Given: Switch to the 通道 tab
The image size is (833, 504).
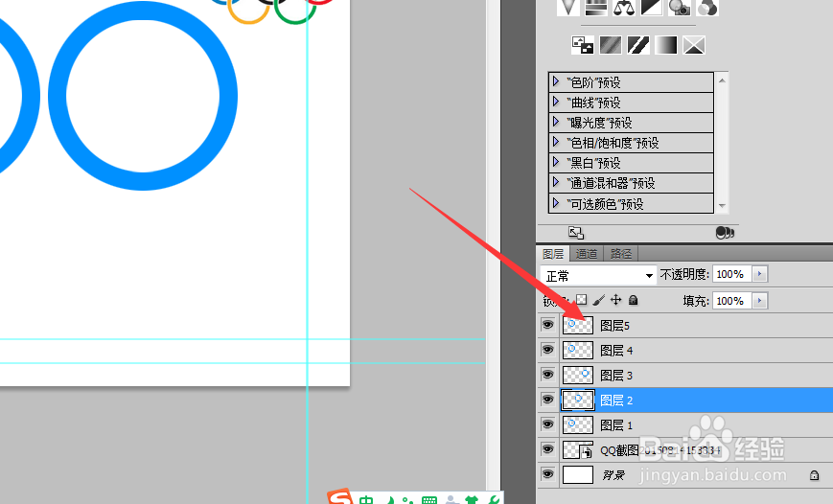Looking at the screenshot, I should coord(587,254).
